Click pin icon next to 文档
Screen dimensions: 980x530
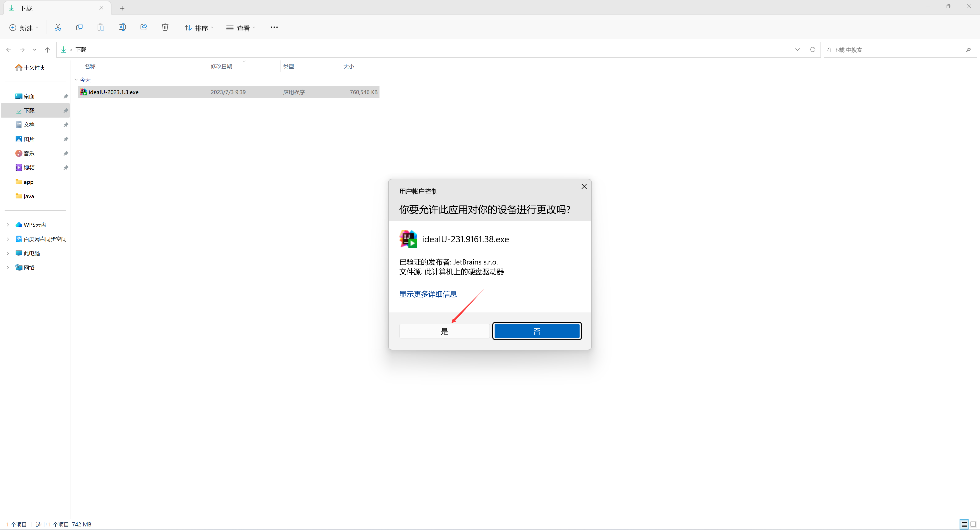pos(66,125)
